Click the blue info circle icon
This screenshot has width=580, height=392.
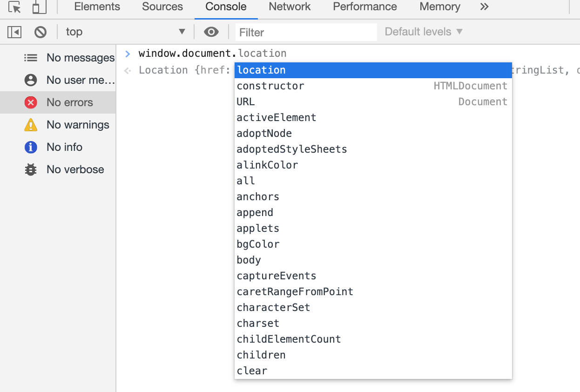click(x=31, y=147)
